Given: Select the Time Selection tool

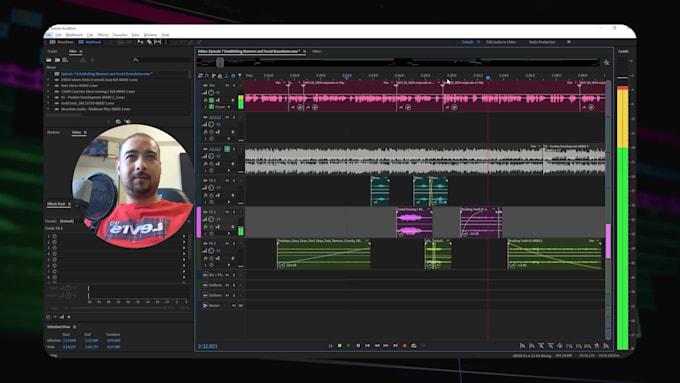Looking at the screenshot, I should pyautogui.click(x=166, y=42).
